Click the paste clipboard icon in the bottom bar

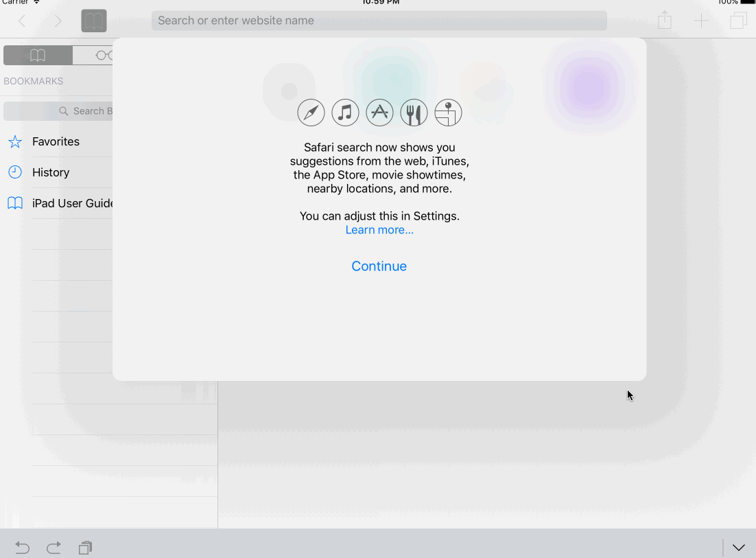coord(85,547)
